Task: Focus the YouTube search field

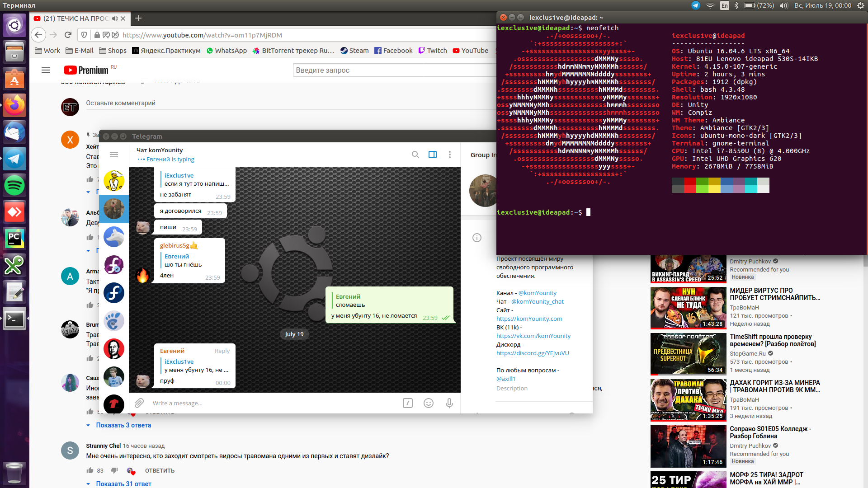Action: (394, 70)
